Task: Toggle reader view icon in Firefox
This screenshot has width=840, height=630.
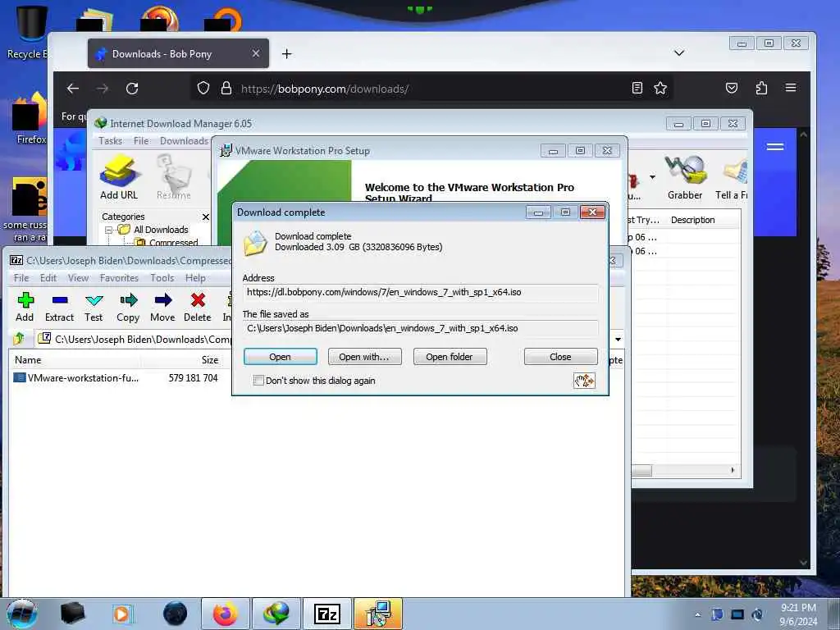Action: tap(637, 89)
